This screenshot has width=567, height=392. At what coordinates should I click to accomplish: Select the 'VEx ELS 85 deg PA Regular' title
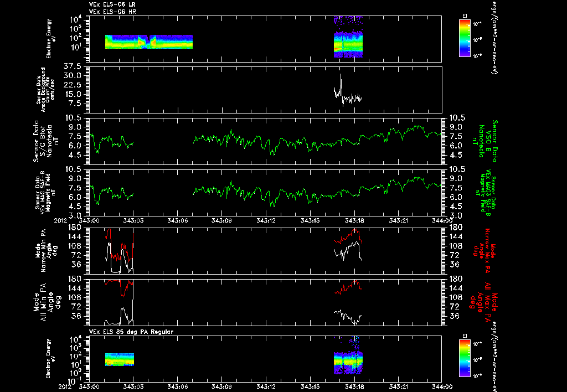[x=131, y=332]
